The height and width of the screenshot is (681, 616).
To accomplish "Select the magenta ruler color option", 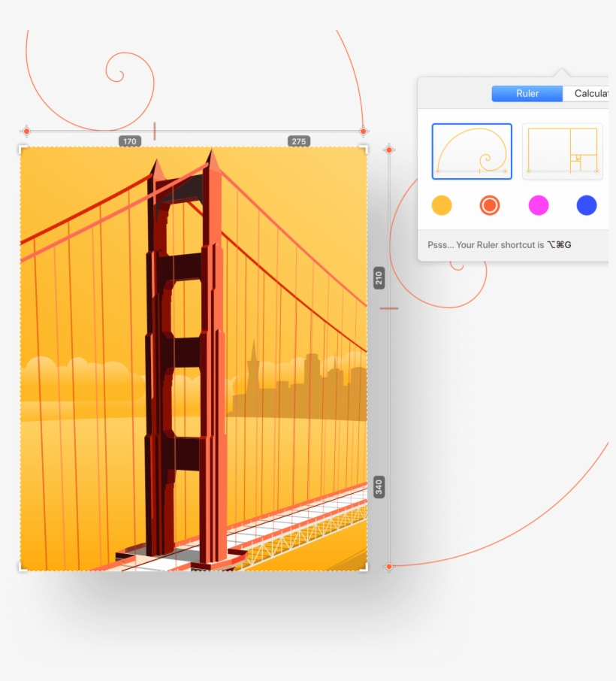I will [538, 205].
